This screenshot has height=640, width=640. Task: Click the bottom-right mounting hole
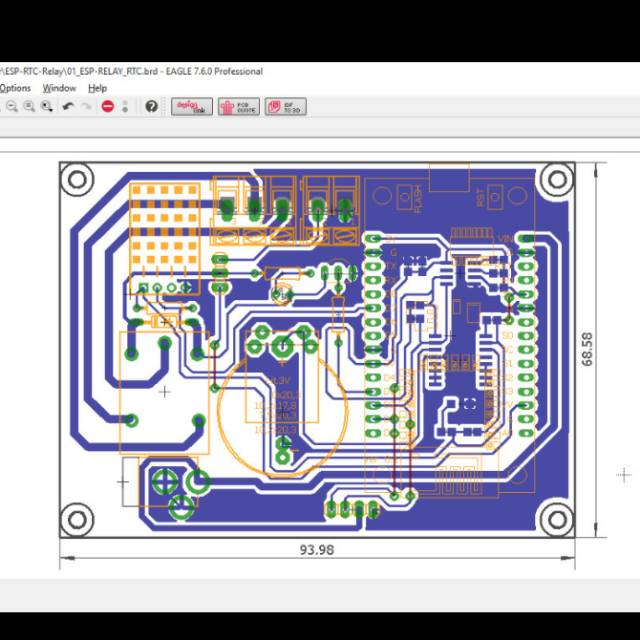tap(557, 520)
